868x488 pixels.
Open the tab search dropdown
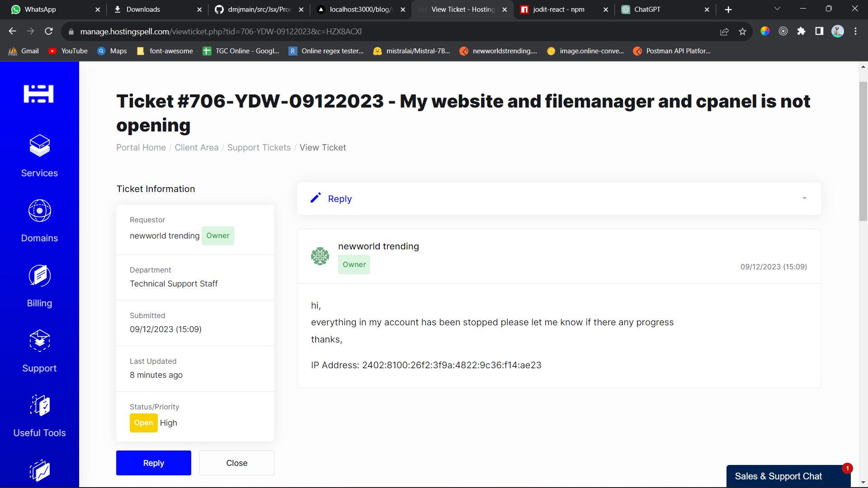click(x=777, y=9)
